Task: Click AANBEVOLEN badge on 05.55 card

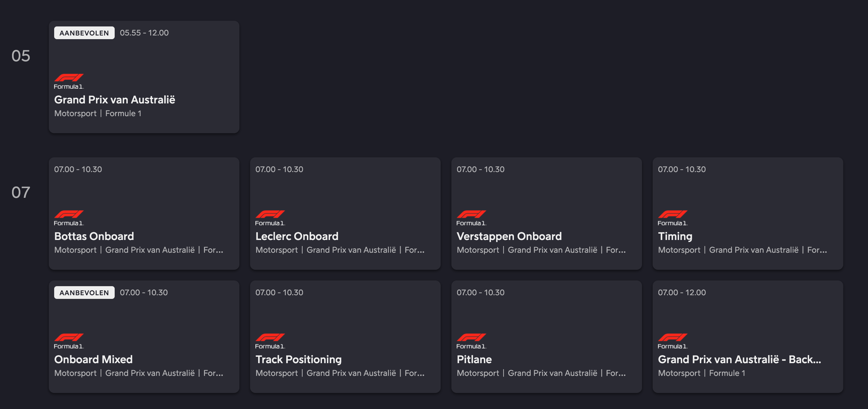Action: 84,33
